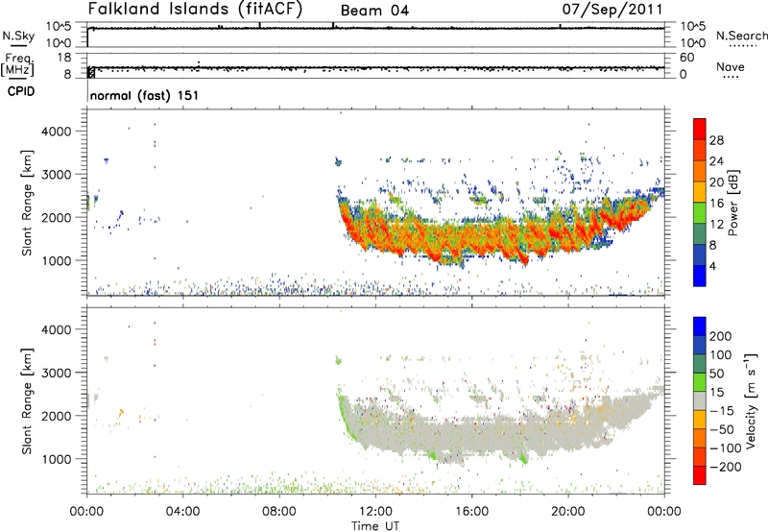768x532 pixels.
Task: Click the '3000' tick on the velocity panel's range axis
Action: pos(57,373)
